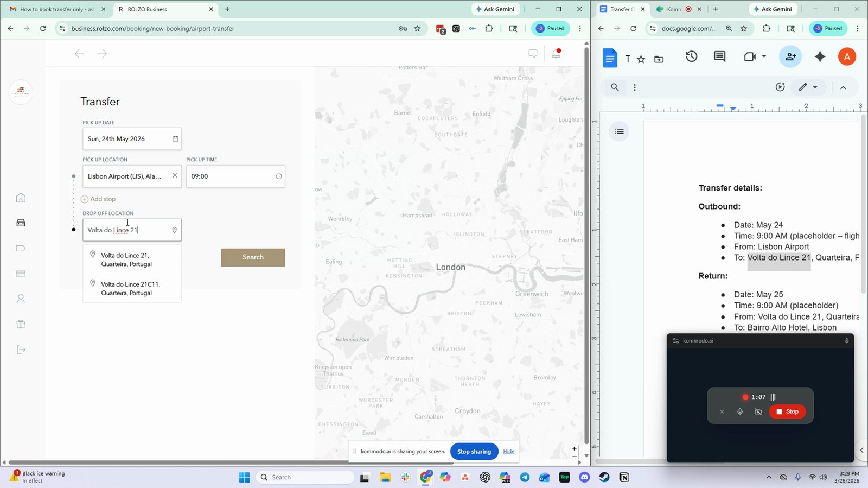Show hidden icons in the system tray

tap(769, 477)
